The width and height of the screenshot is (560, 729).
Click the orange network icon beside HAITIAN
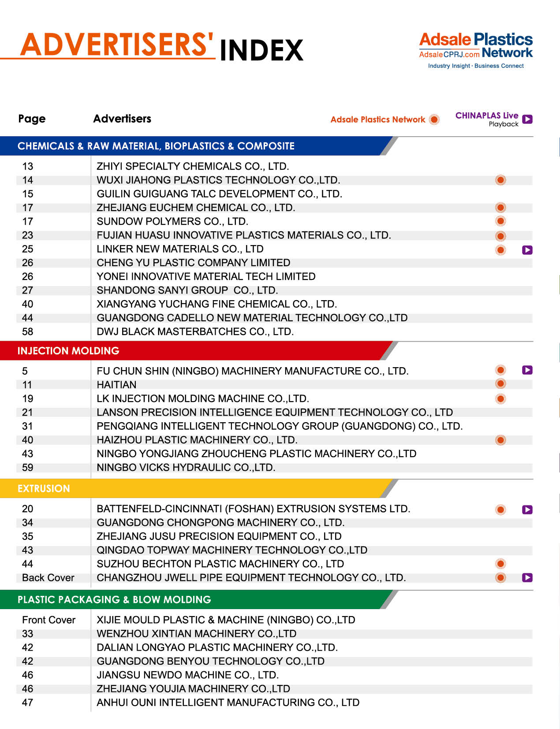(x=500, y=383)
